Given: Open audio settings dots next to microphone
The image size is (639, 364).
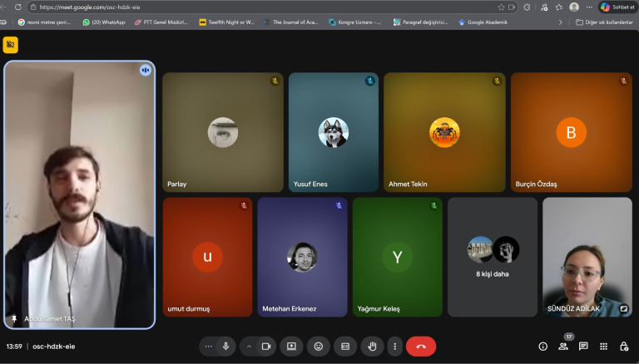Looking at the screenshot, I should (x=208, y=346).
